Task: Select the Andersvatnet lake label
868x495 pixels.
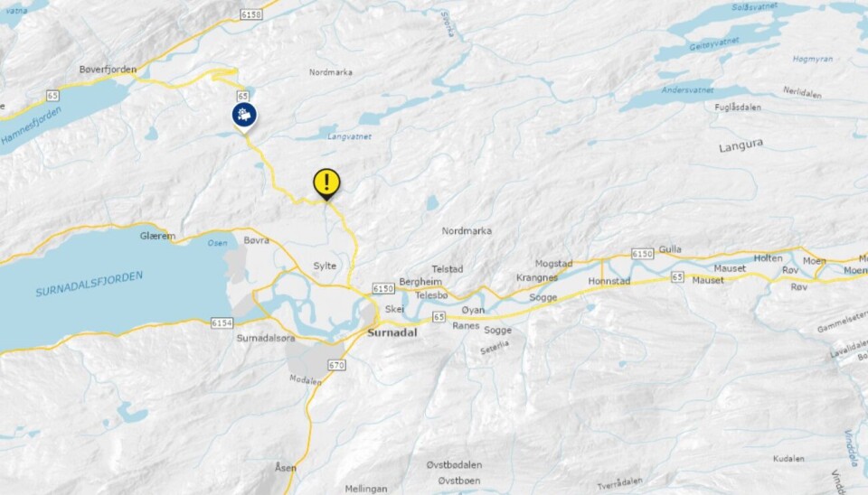Action: [x=687, y=90]
